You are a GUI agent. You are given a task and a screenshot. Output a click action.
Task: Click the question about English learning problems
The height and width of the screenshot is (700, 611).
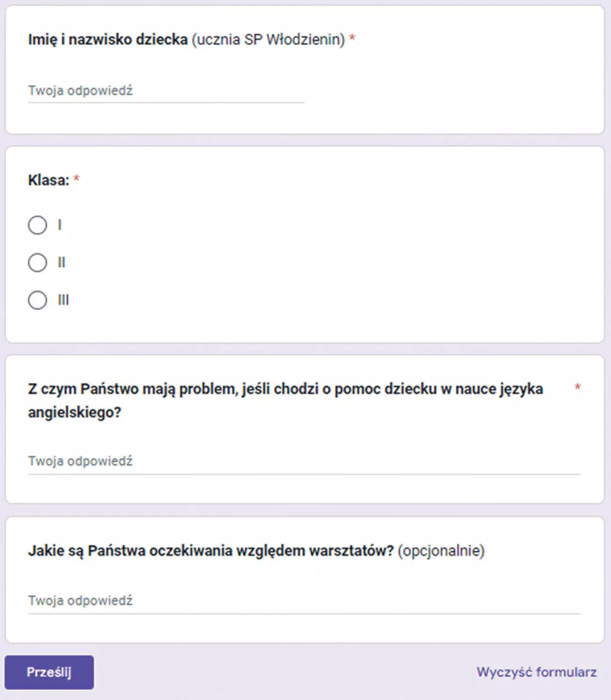tap(286, 400)
